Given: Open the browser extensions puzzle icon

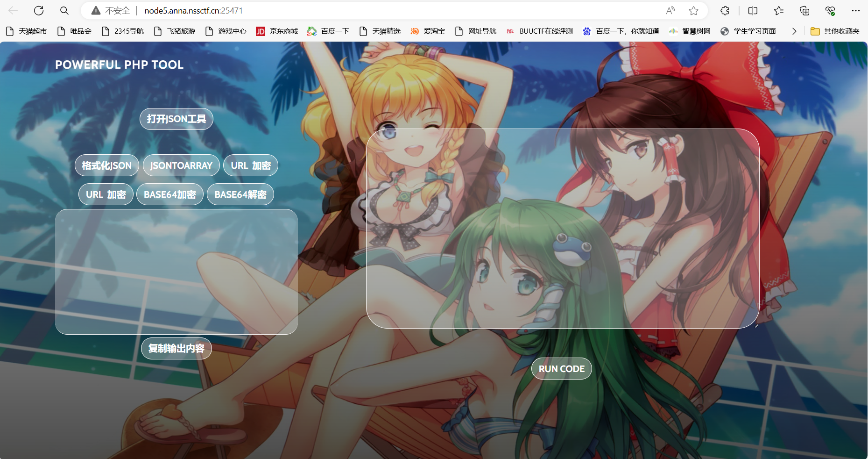Looking at the screenshot, I should (x=725, y=10).
